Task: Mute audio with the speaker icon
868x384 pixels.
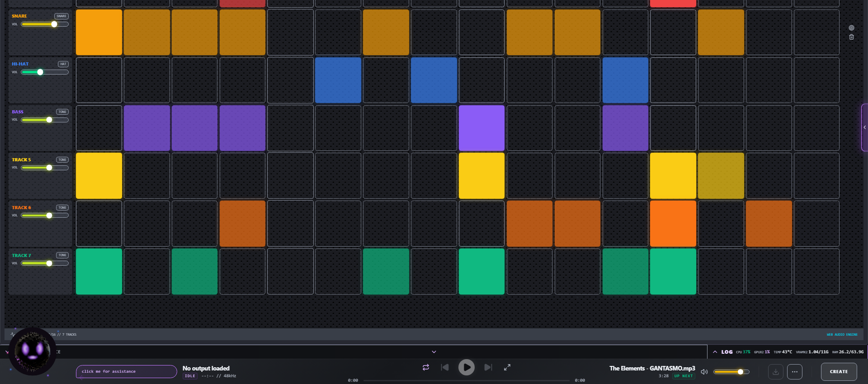Action: point(704,372)
